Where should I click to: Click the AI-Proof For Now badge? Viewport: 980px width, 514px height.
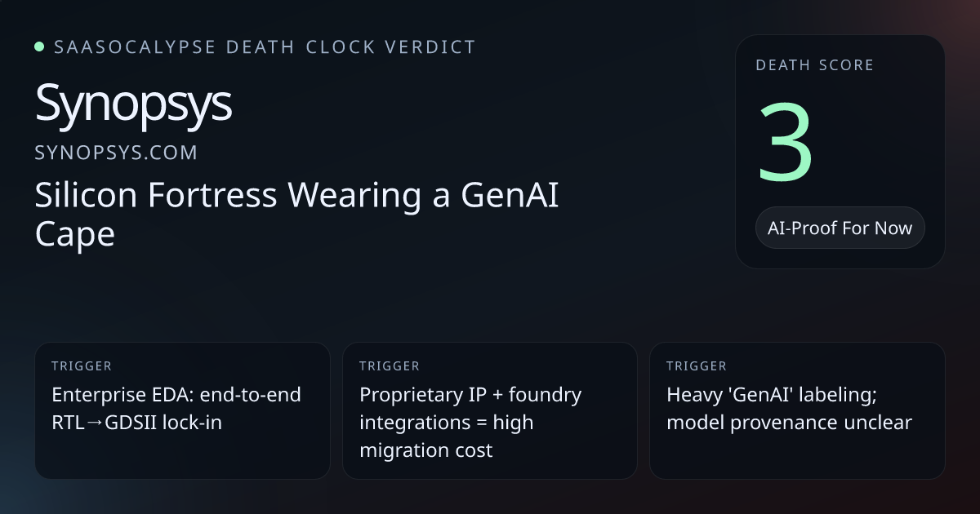(x=840, y=228)
